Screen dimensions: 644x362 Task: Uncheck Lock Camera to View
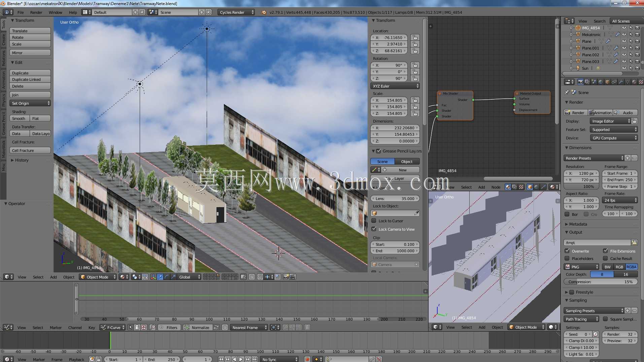coord(374,229)
